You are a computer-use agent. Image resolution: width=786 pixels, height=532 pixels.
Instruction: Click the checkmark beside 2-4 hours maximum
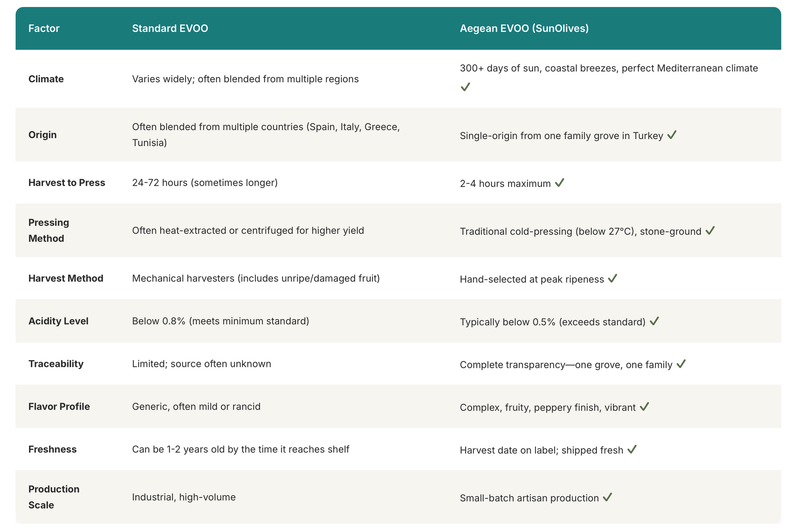pos(560,183)
